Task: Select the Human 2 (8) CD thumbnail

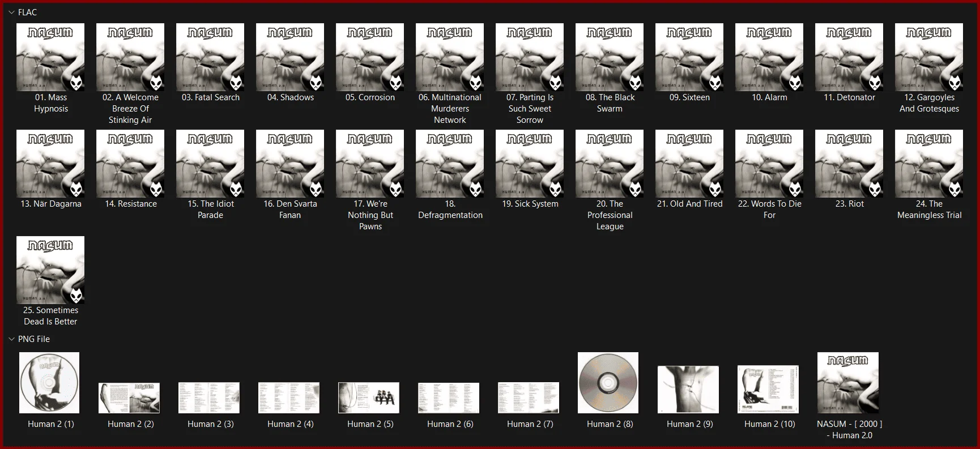Action: coord(608,383)
